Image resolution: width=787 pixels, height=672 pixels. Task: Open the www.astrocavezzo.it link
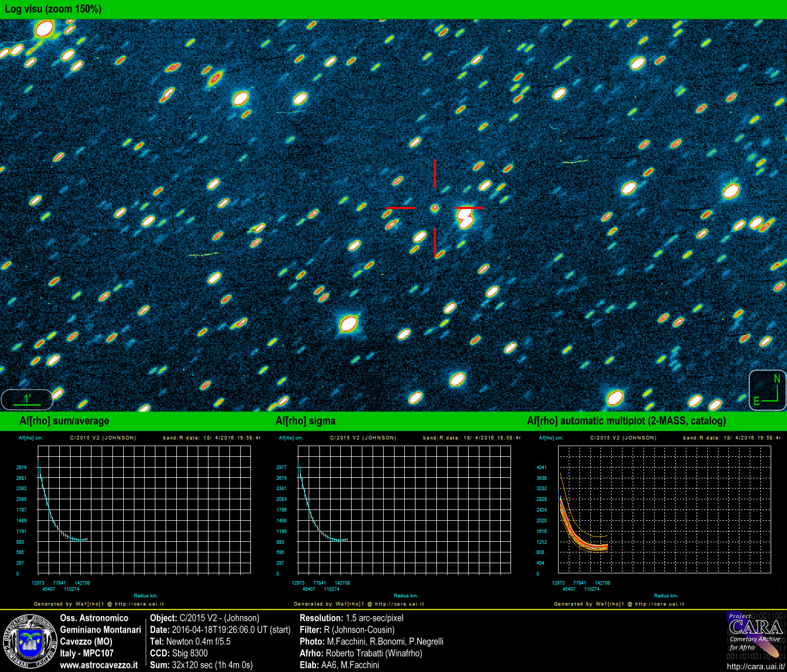99,665
